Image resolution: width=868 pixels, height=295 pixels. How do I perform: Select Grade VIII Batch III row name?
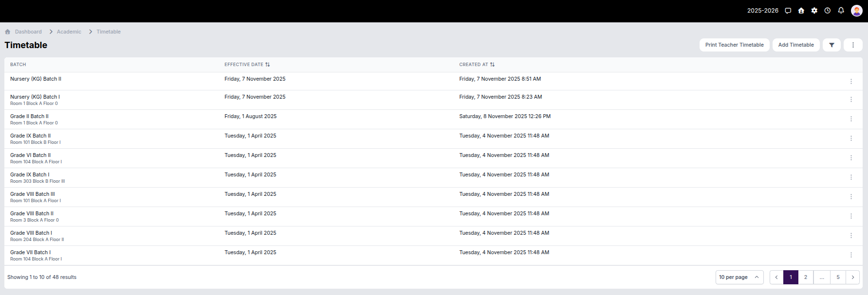[x=33, y=194]
